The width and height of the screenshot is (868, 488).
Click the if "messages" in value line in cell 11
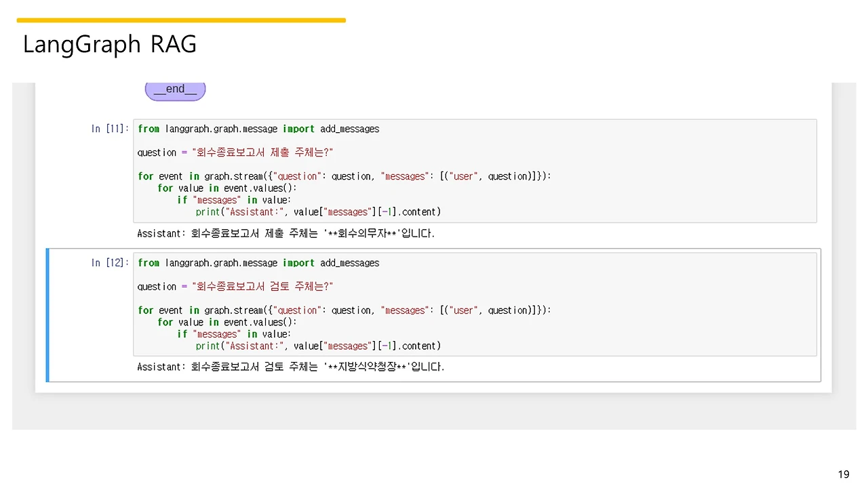[x=234, y=200]
